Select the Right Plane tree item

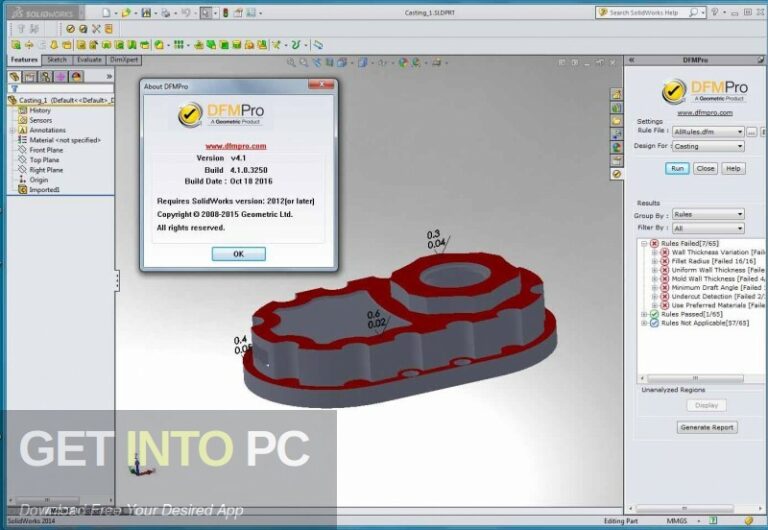(x=40, y=170)
